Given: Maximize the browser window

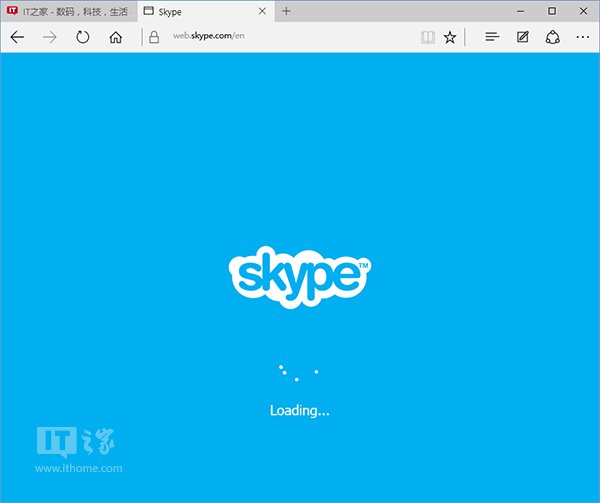Looking at the screenshot, I should pyautogui.click(x=552, y=11).
